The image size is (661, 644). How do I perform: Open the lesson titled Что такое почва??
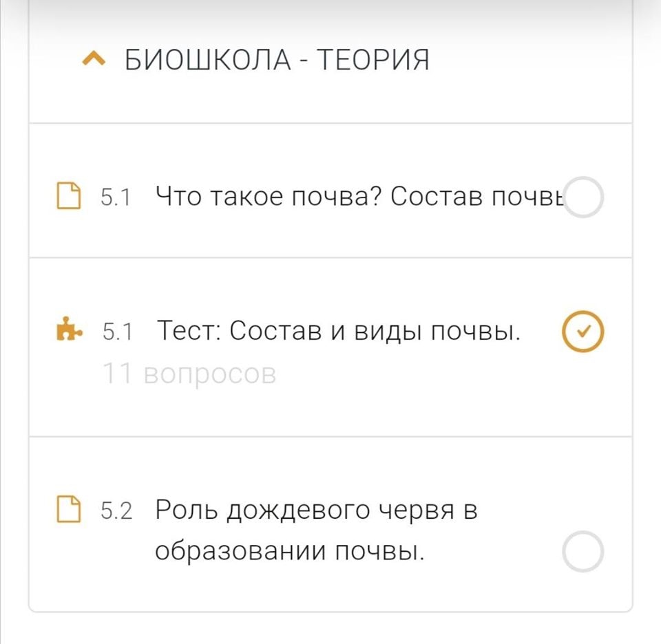(x=269, y=197)
